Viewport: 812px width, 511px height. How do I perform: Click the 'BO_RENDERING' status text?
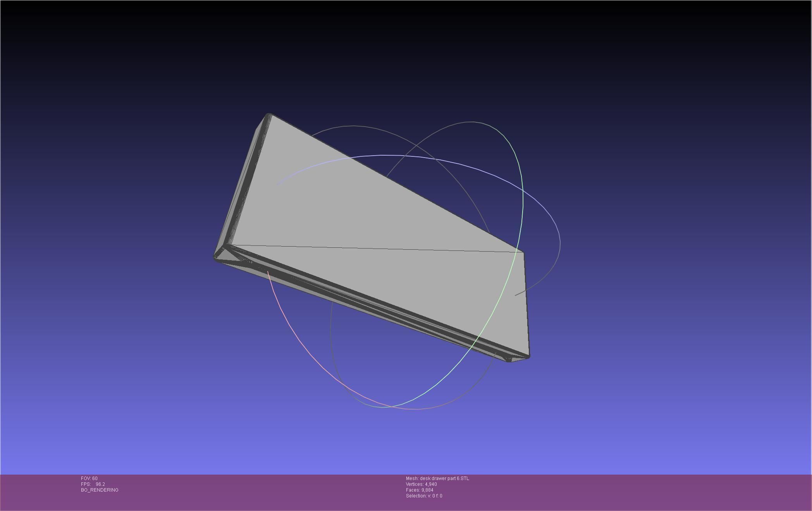click(x=100, y=490)
